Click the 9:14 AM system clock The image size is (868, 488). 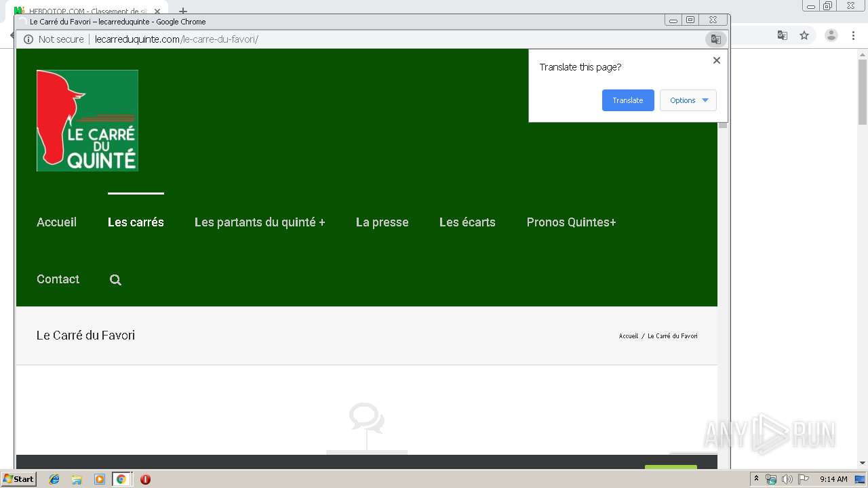tap(833, 479)
